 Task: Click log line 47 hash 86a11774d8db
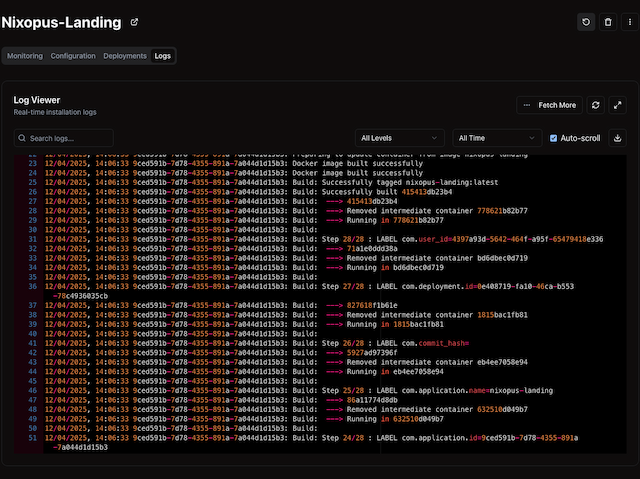(x=221, y=400)
